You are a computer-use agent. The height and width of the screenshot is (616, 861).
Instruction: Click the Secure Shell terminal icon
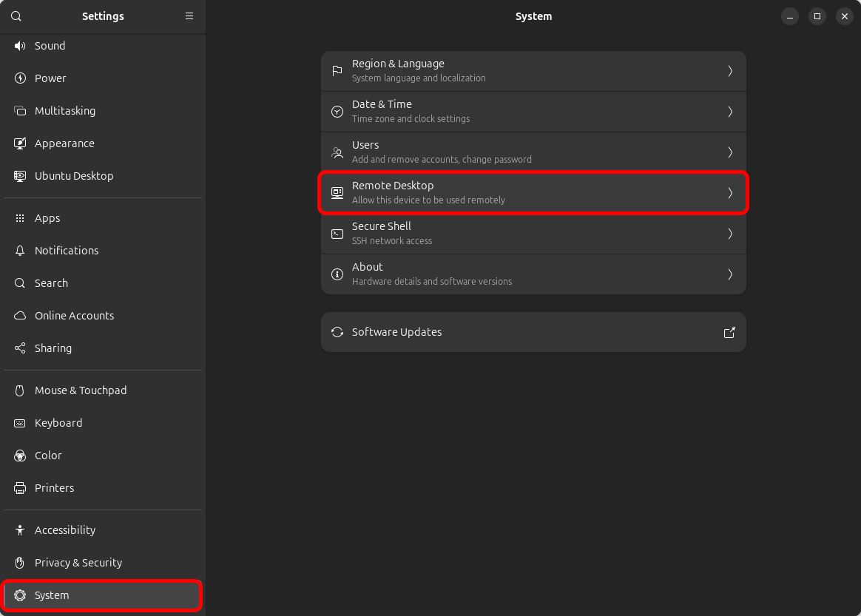[337, 234]
